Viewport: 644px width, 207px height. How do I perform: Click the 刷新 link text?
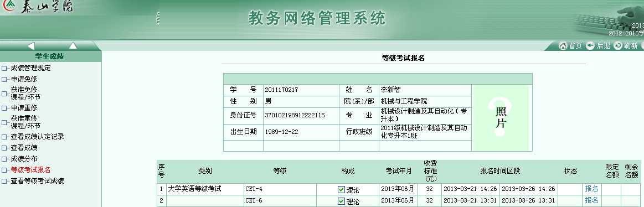pyautogui.click(x=631, y=46)
